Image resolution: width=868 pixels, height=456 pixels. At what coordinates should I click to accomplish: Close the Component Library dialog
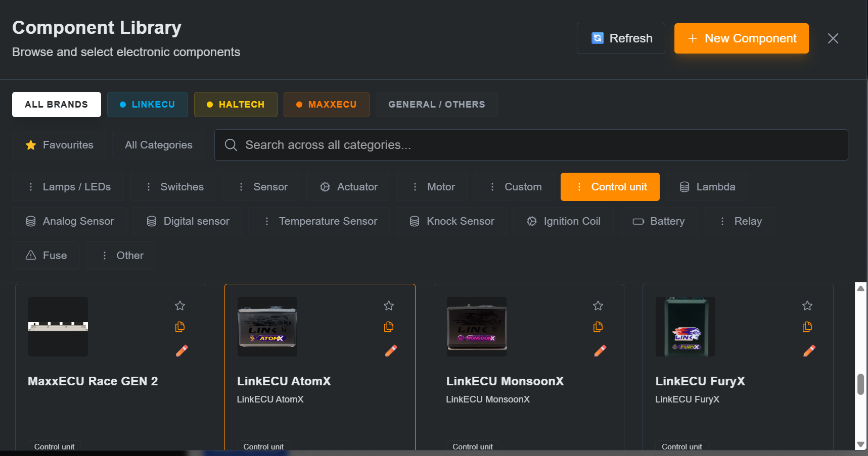pos(833,38)
